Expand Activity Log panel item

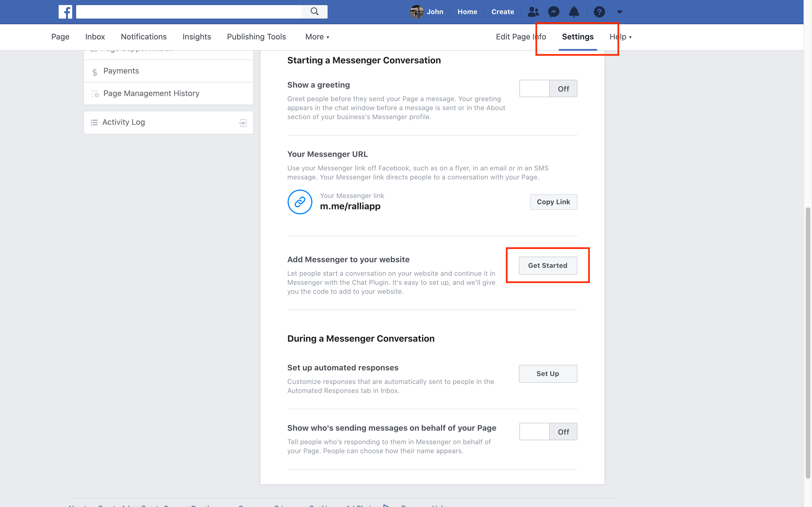click(243, 122)
